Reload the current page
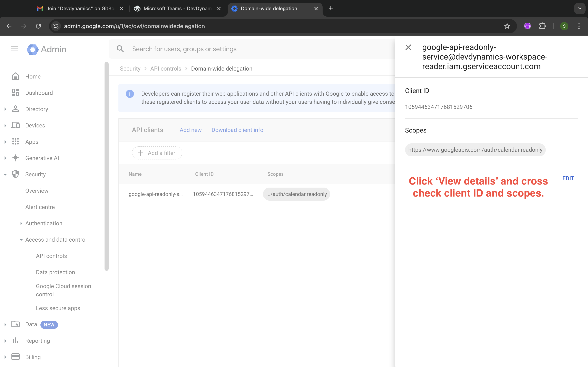 (x=38, y=26)
